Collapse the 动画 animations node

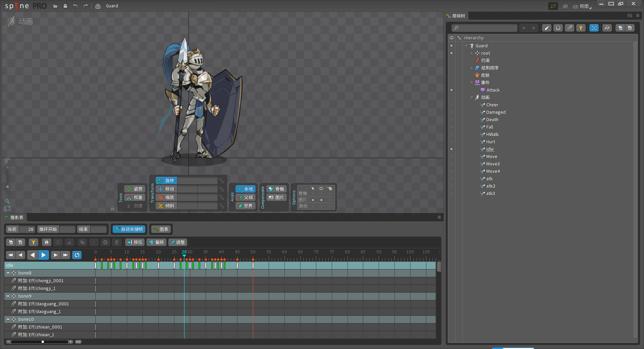472,98
